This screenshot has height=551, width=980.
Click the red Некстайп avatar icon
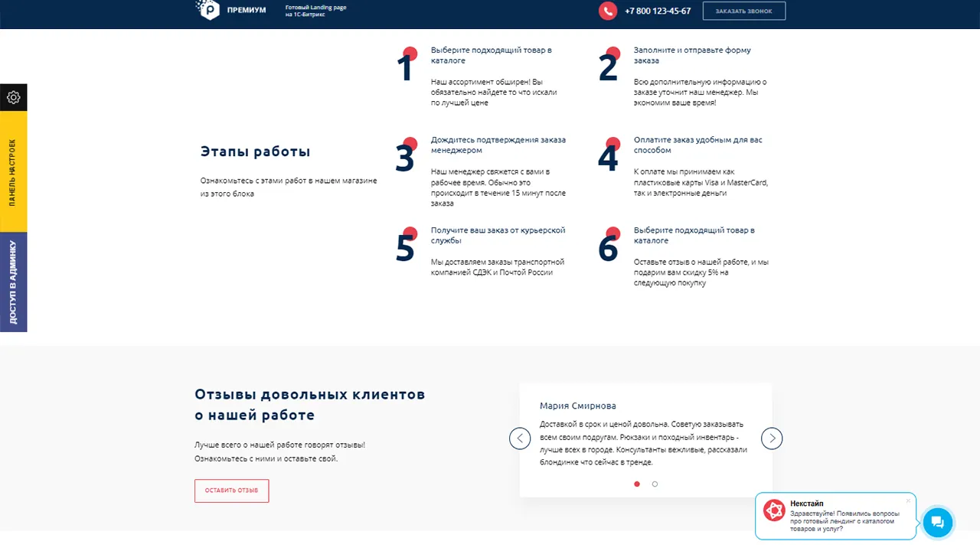click(774, 510)
